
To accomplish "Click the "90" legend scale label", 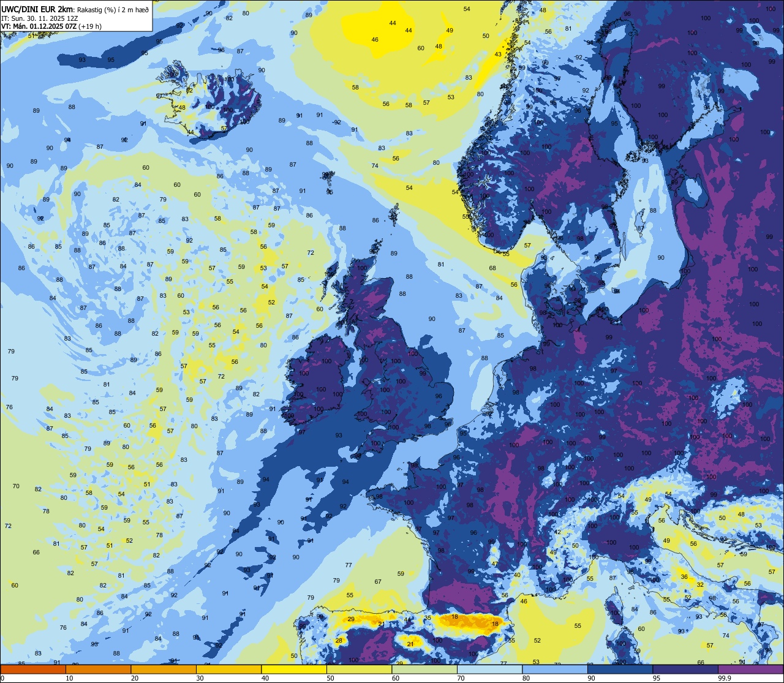I will pyautogui.click(x=591, y=678).
